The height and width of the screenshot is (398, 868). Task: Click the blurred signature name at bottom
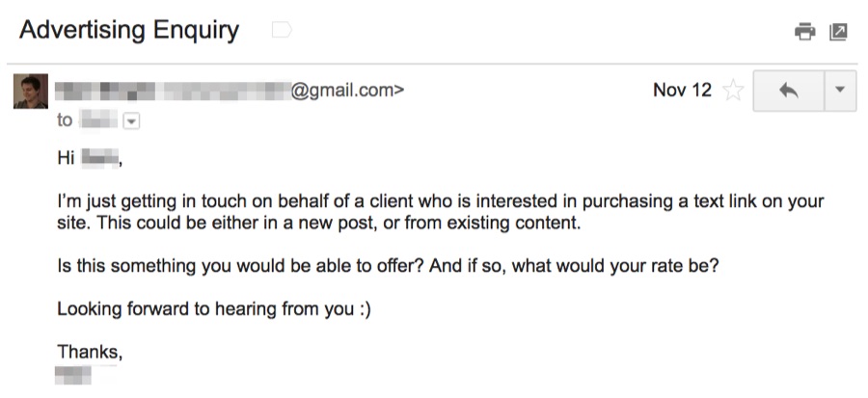tap(73, 375)
